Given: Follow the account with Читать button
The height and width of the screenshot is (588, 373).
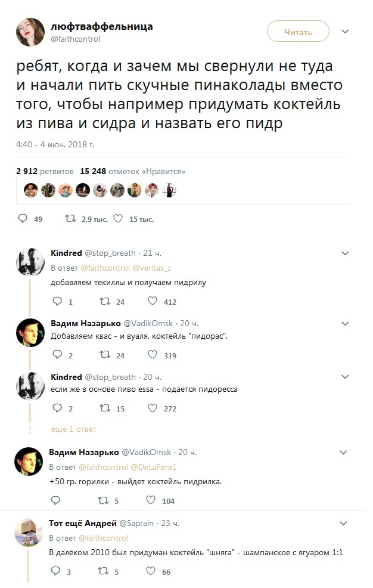Looking at the screenshot, I should pos(298,32).
